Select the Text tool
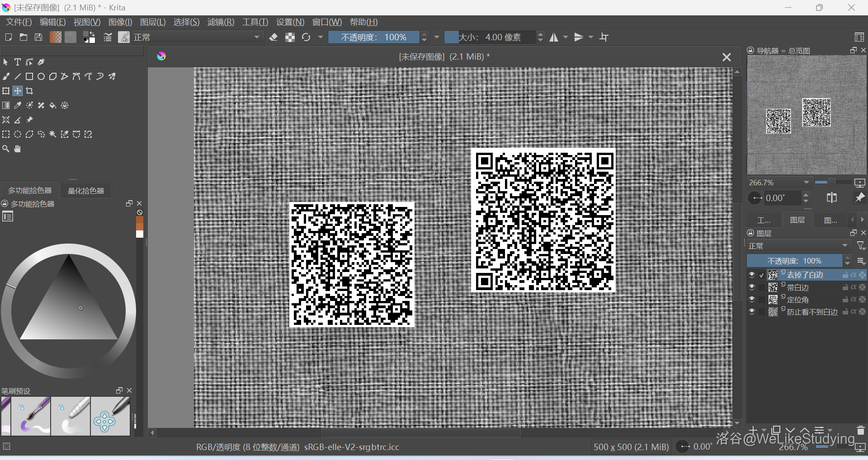This screenshot has height=460, width=868. point(18,62)
